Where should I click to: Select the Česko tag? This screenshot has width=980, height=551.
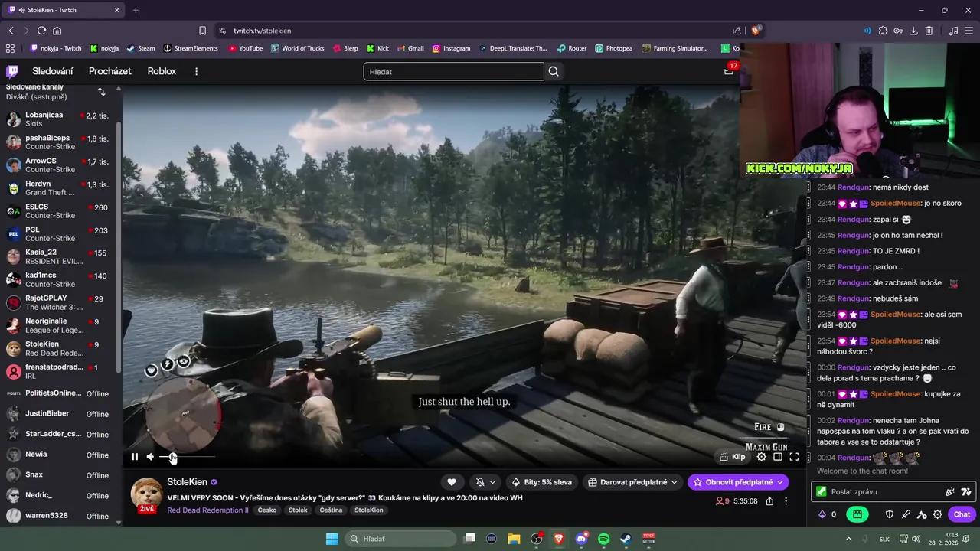click(267, 510)
